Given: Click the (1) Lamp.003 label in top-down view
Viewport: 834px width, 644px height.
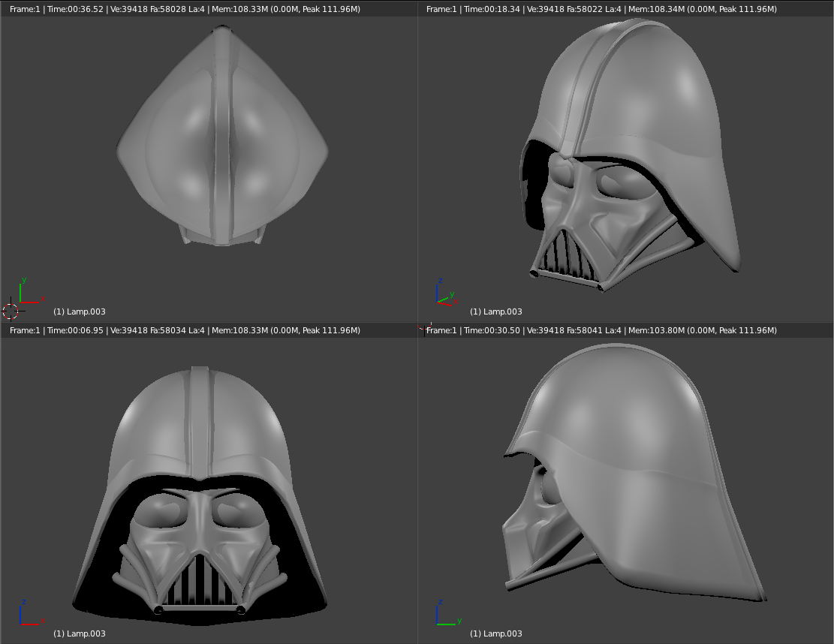Looking at the screenshot, I should (x=80, y=311).
